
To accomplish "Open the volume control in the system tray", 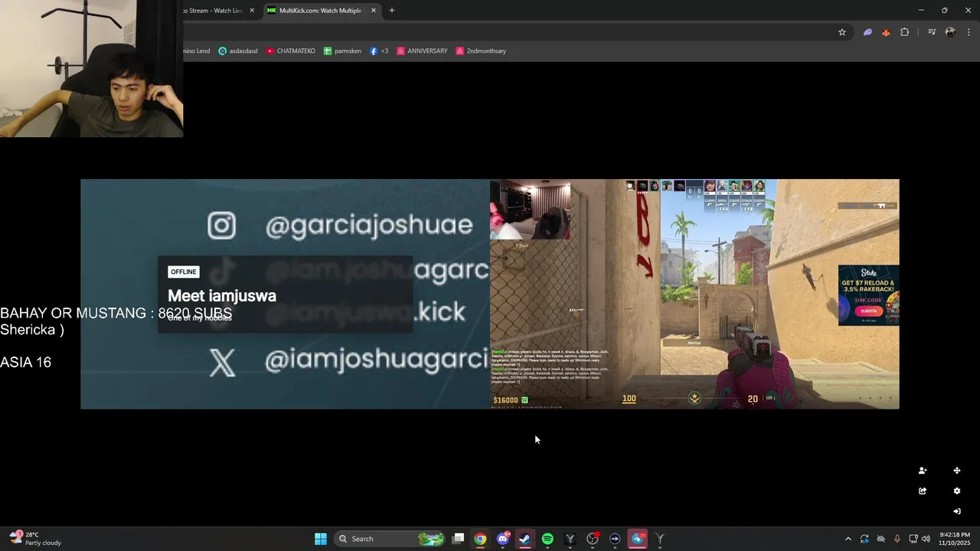I will click(x=927, y=539).
